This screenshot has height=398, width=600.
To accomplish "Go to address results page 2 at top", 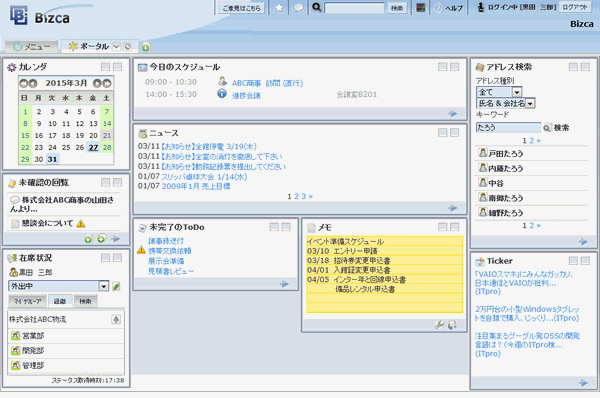I will pyautogui.click(x=531, y=141).
